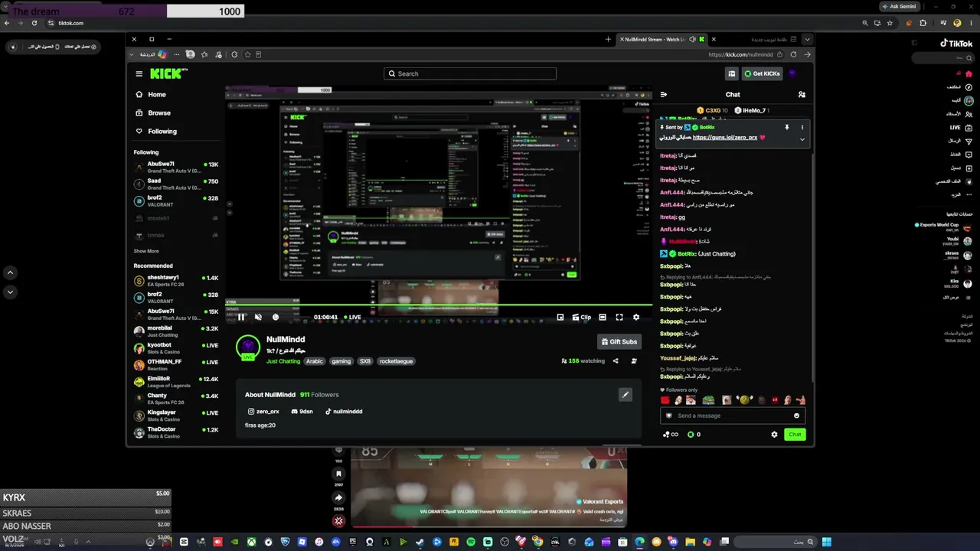The height and width of the screenshot is (551, 980).
Task: Open the emoji picker in chat
Action: tap(796, 416)
